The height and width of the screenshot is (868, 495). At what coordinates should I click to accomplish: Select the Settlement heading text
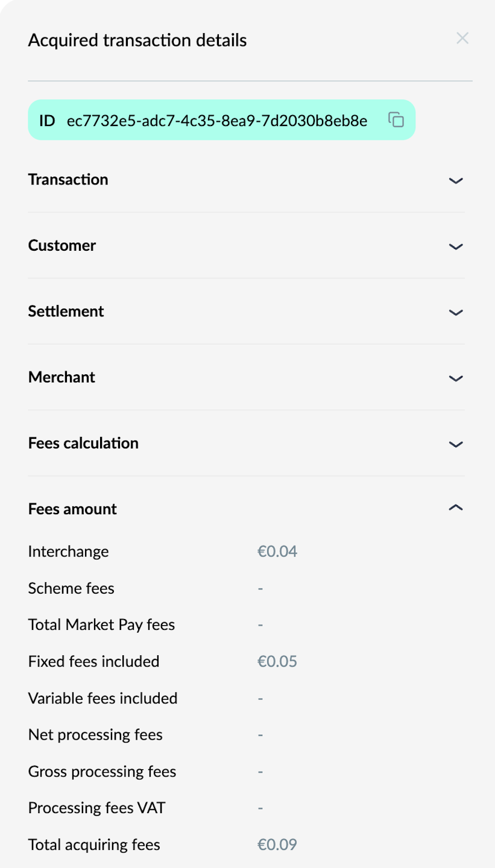click(x=66, y=311)
